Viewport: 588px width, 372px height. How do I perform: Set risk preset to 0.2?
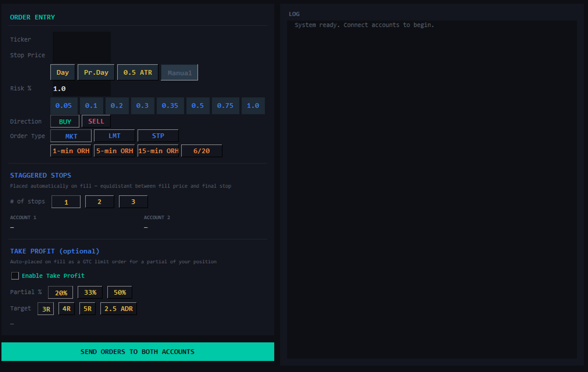(x=117, y=106)
